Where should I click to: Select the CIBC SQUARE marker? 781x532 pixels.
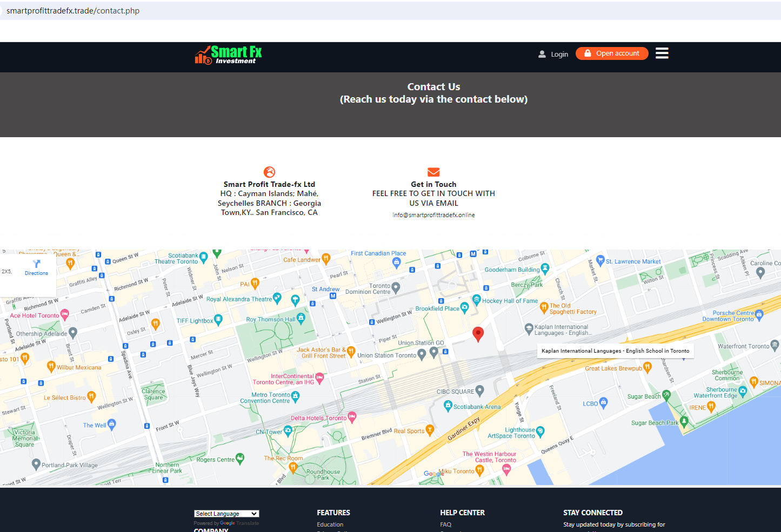pyautogui.click(x=479, y=390)
